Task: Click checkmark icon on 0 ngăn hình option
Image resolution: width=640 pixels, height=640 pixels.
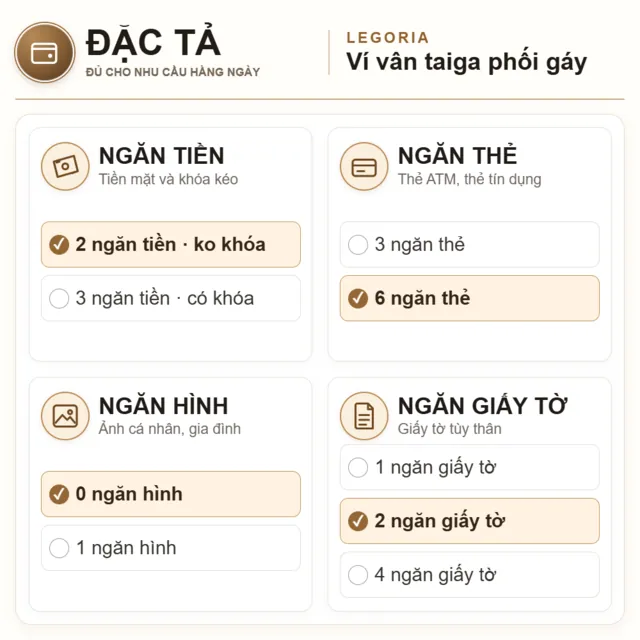Action: (x=59, y=494)
